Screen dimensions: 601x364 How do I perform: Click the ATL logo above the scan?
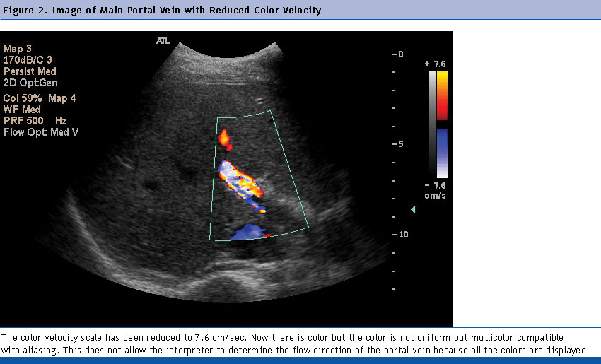(x=163, y=40)
